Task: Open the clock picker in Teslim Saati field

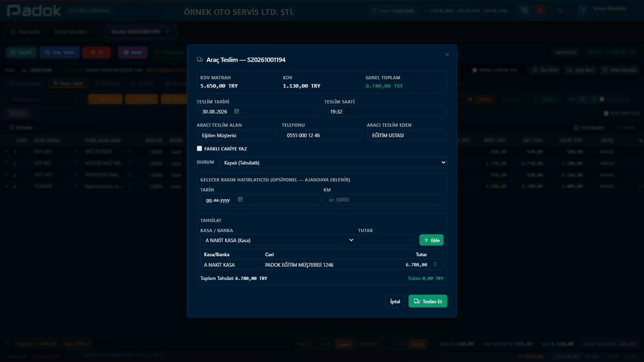Action: (350, 111)
